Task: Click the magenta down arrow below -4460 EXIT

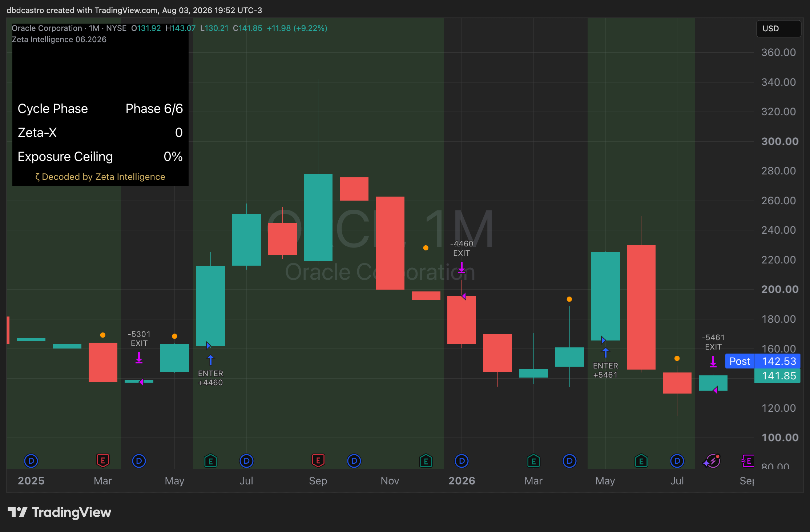Action: coord(462,268)
